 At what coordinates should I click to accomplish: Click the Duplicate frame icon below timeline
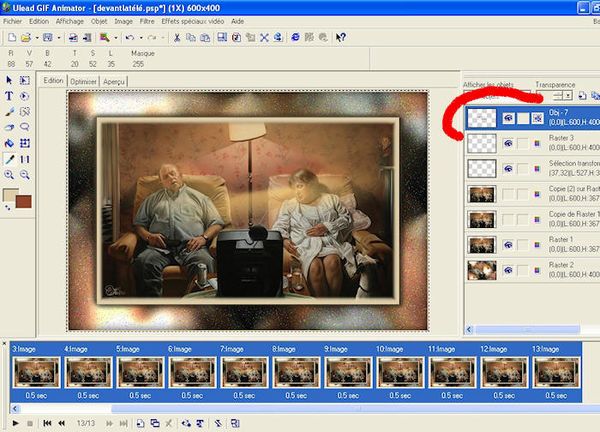point(155,423)
